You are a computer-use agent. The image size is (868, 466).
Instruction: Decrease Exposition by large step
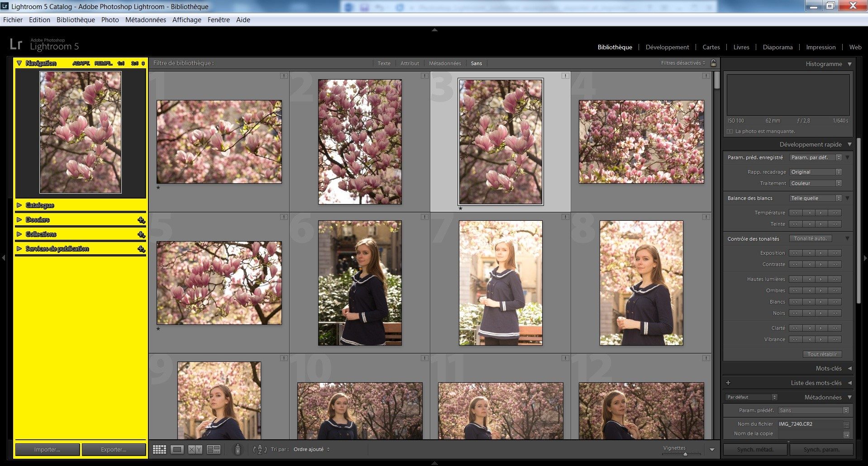click(x=795, y=253)
